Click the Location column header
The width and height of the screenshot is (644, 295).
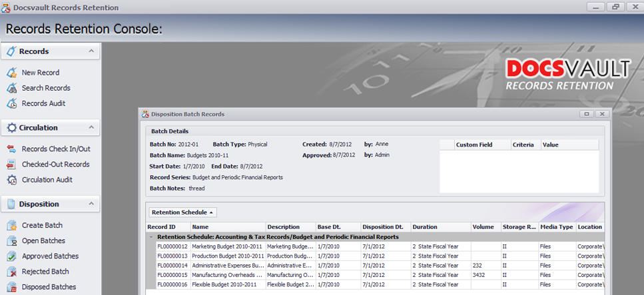tap(590, 227)
